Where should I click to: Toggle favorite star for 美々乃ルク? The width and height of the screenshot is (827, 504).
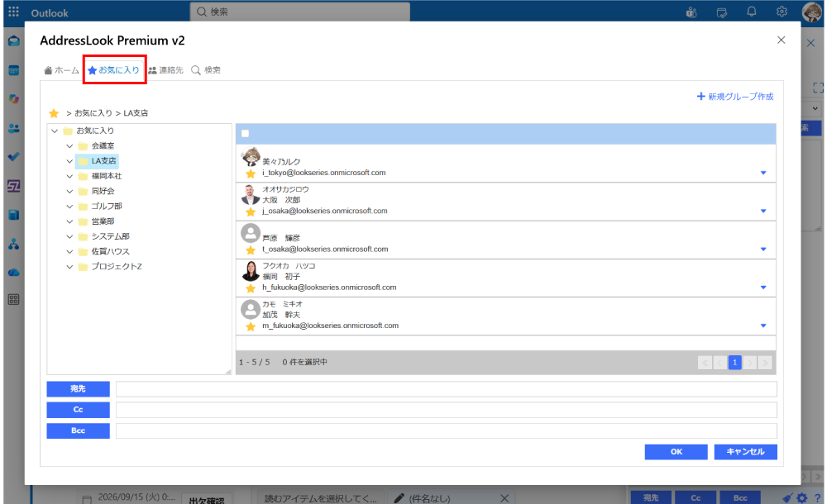click(251, 174)
